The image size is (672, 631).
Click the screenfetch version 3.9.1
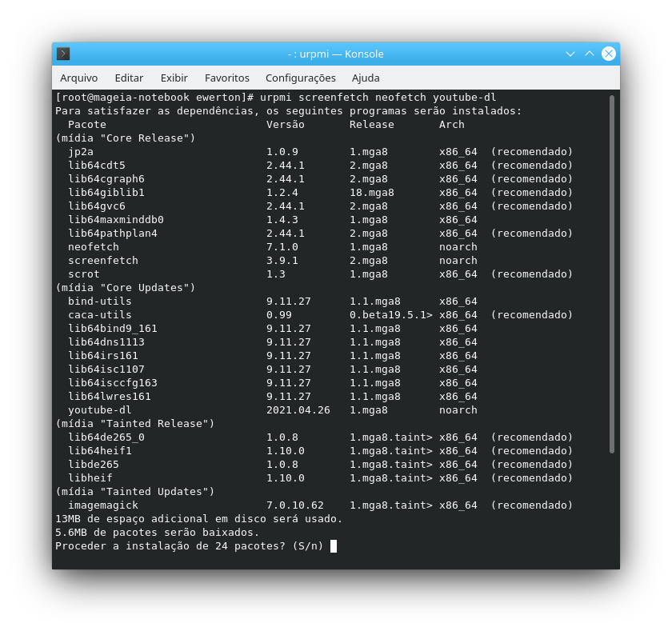282,261
